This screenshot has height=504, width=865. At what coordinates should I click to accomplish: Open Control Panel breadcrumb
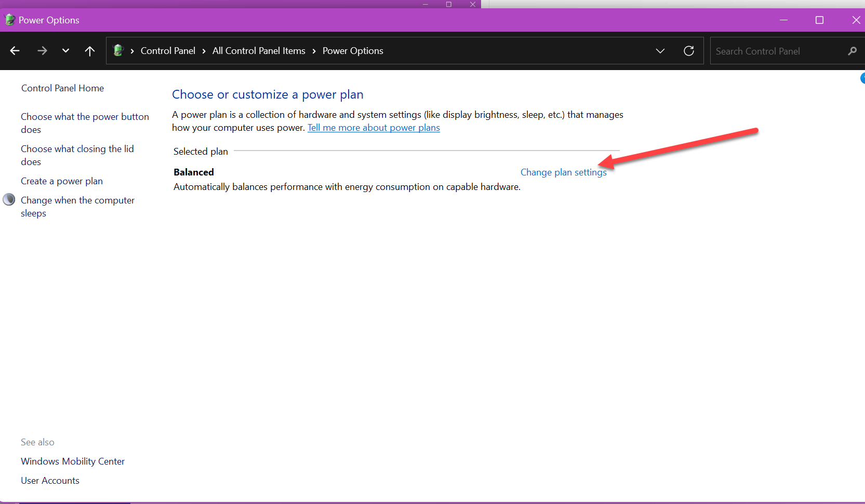(x=168, y=50)
